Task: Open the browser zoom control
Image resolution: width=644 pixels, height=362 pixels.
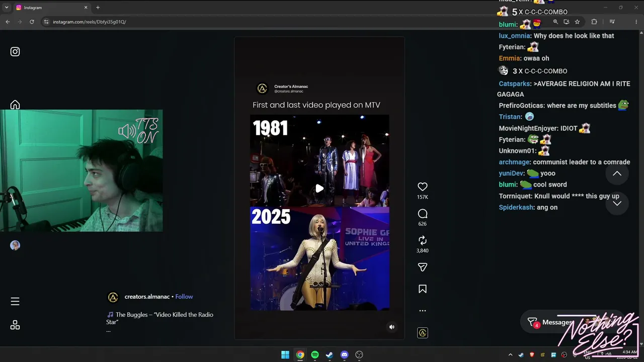Action: point(555,22)
